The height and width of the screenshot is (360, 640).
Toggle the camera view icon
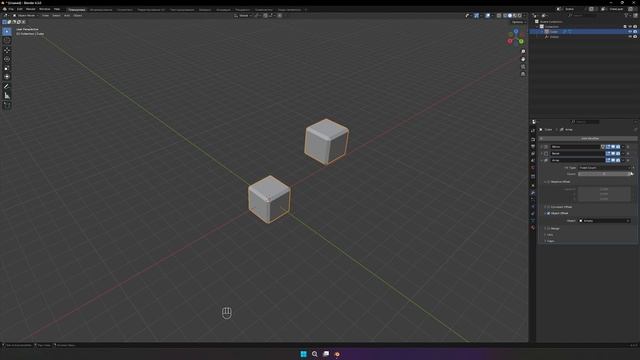tap(523, 67)
